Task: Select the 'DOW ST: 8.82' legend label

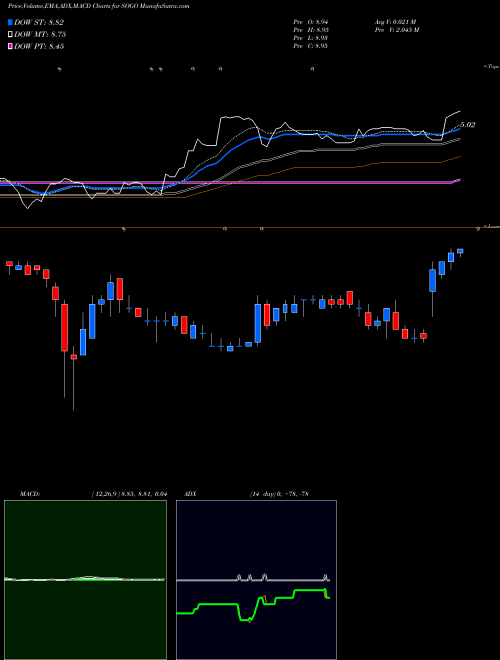Action: pyautogui.click(x=39, y=22)
